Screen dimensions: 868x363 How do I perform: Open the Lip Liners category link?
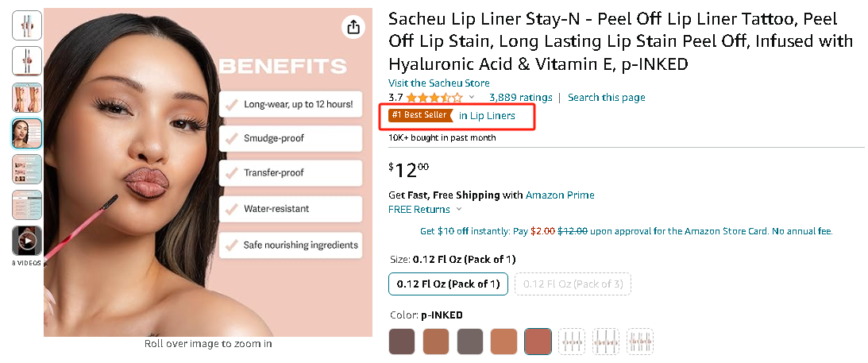(487, 116)
